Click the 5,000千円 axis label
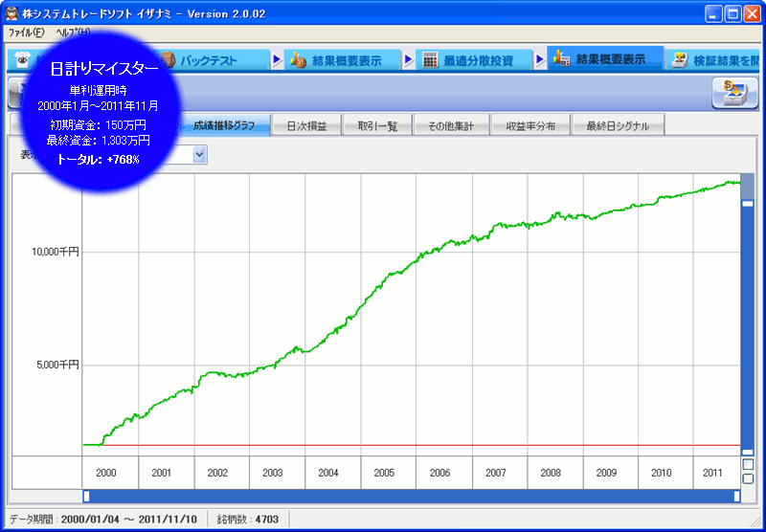The width and height of the screenshot is (766, 532). click(57, 366)
